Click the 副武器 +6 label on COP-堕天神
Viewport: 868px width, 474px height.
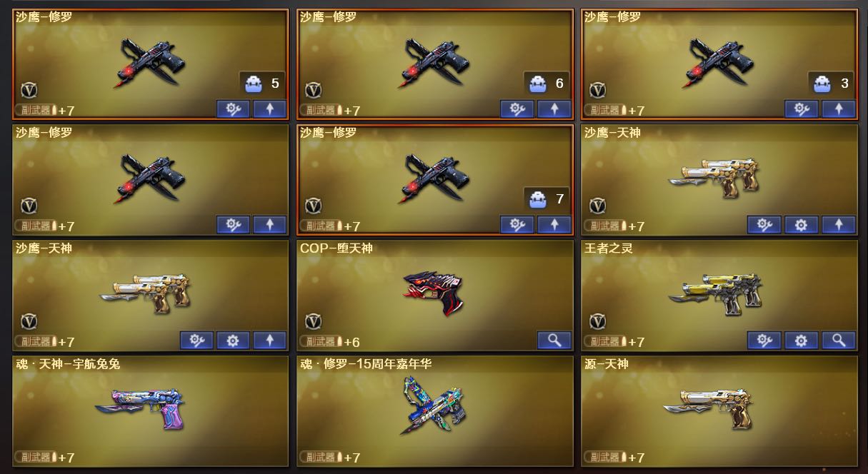329,341
